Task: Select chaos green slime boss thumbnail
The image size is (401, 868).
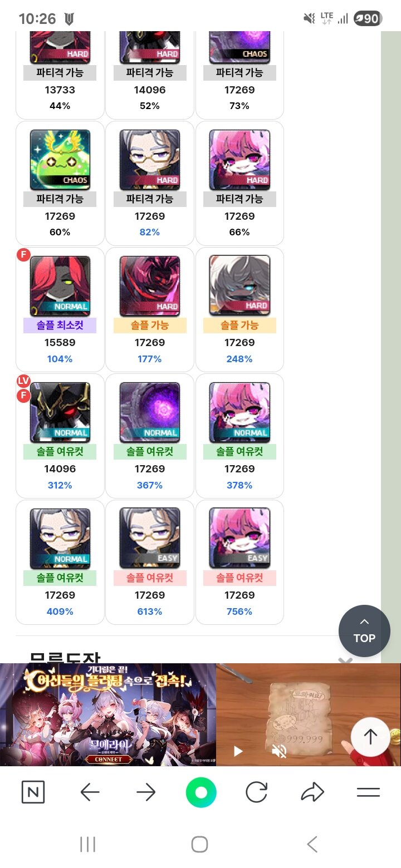Action: (60, 160)
